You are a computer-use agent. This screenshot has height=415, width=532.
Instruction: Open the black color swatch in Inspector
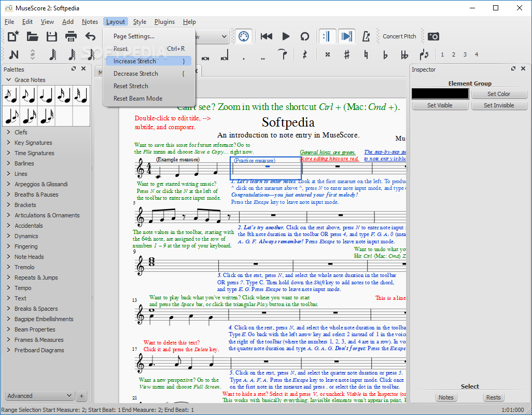coord(440,94)
